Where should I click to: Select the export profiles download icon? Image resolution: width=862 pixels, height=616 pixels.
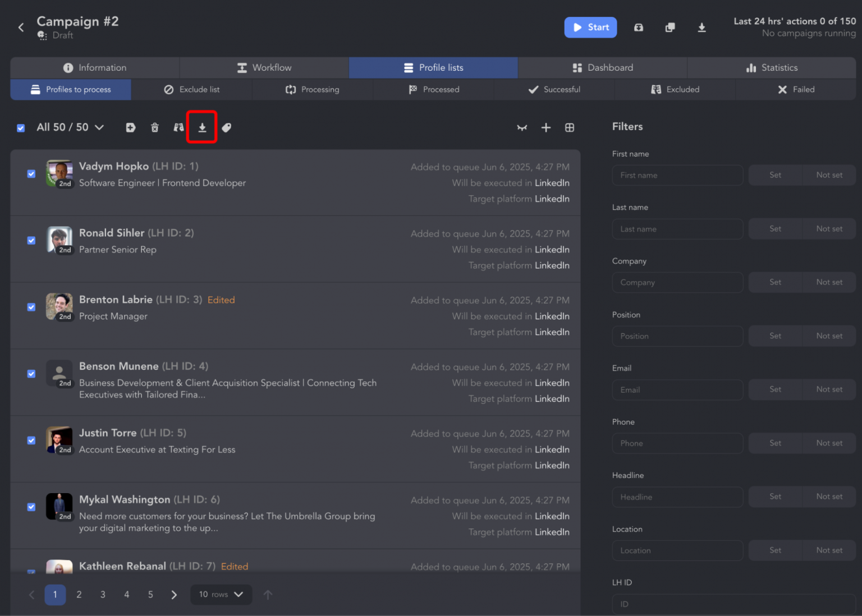point(202,127)
